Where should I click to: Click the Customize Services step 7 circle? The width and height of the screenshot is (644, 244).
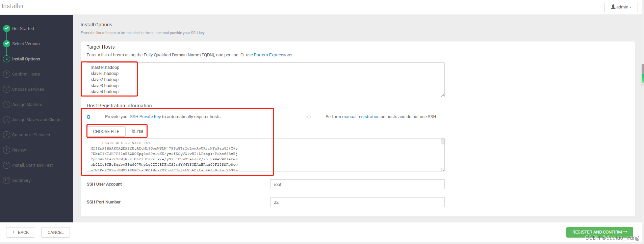pos(6,135)
